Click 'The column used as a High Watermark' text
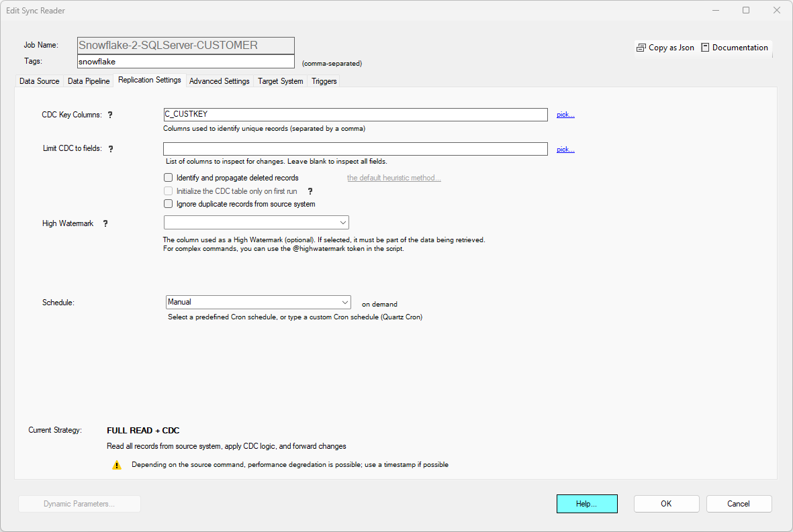The image size is (793, 532). [324, 240]
